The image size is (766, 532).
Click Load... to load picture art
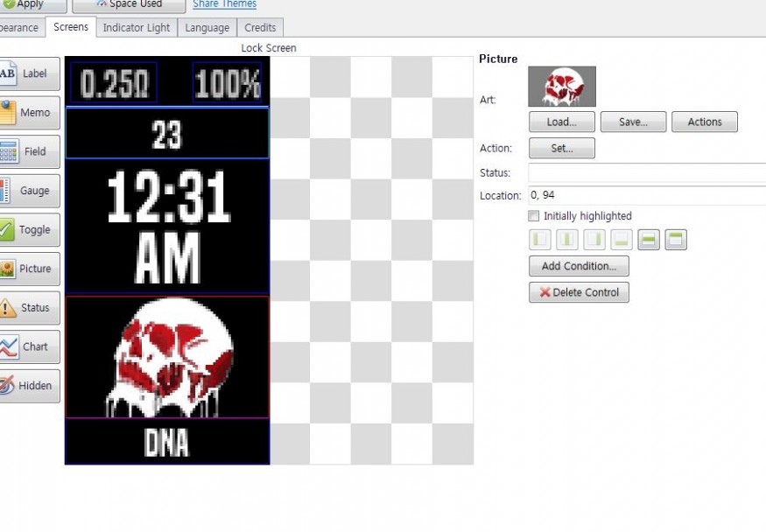point(562,122)
